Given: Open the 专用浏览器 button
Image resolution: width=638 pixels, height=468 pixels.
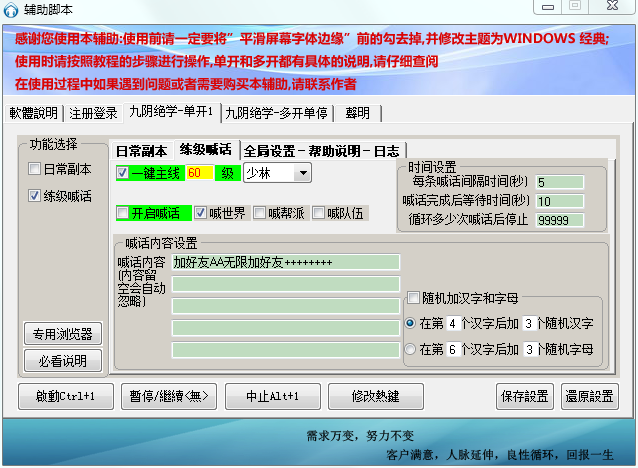Looking at the screenshot, I should coord(64,334).
